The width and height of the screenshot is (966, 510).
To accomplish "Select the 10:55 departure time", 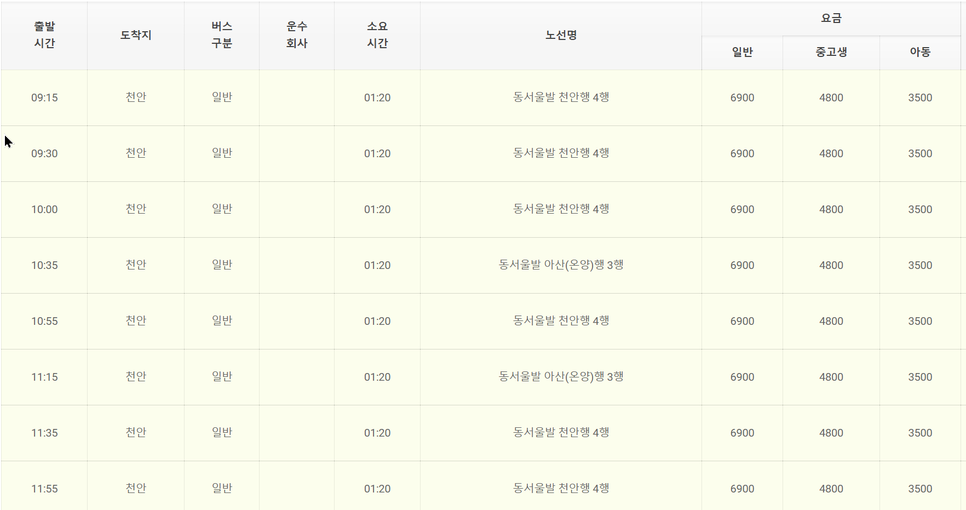I will pyautogui.click(x=44, y=321).
